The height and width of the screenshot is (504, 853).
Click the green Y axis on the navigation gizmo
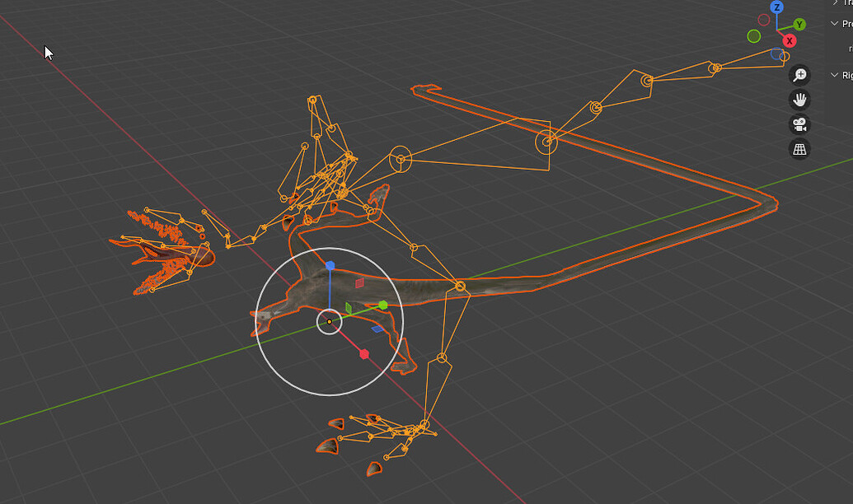point(799,25)
